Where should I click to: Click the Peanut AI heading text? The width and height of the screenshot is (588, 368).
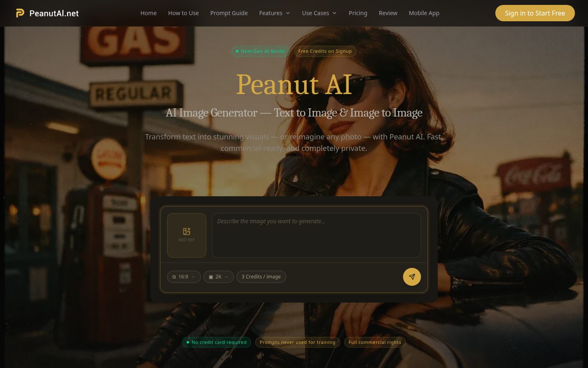pos(294,85)
